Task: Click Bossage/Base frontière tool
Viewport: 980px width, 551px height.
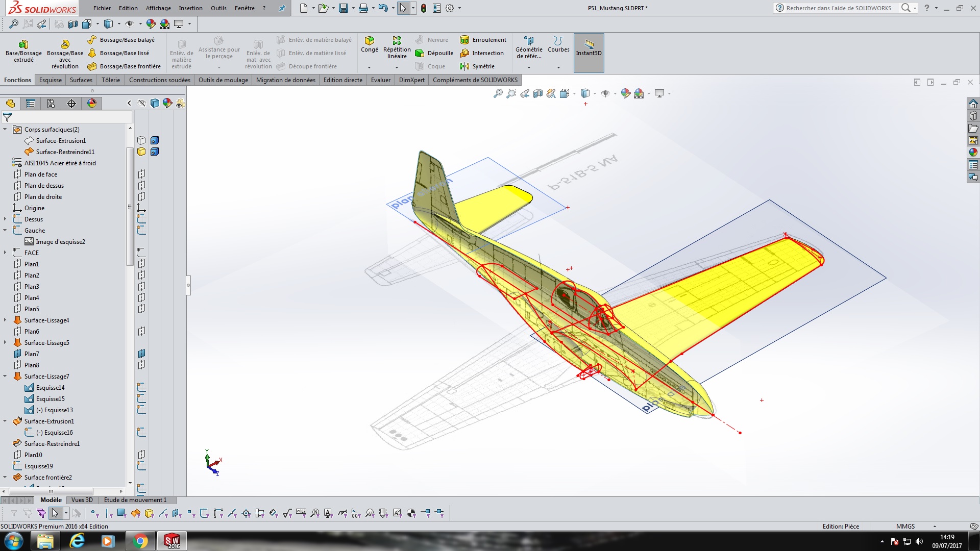Action: tap(125, 66)
